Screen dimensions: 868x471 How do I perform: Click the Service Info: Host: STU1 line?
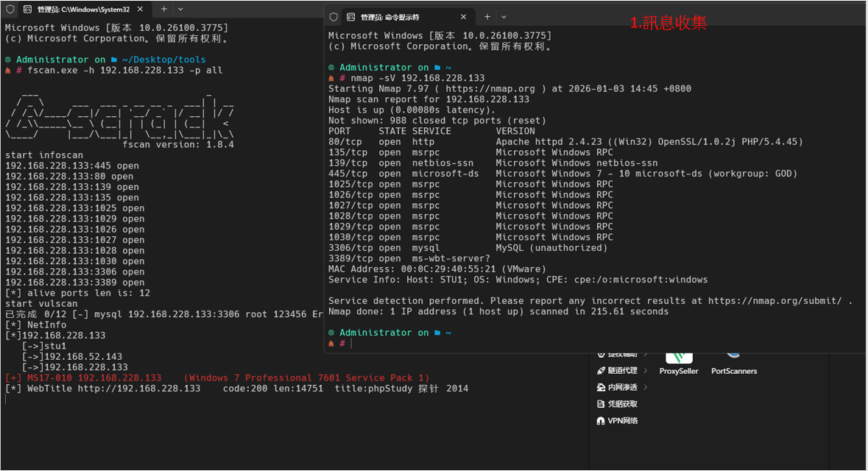[x=518, y=280]
